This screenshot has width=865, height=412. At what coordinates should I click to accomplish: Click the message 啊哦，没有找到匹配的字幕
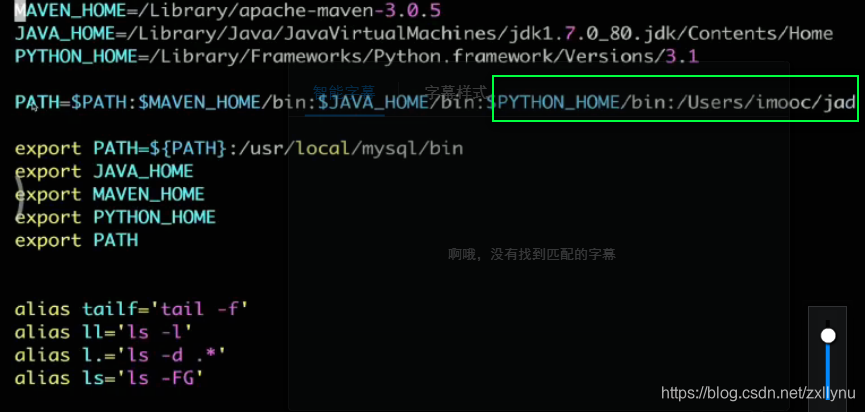point(532,254)
